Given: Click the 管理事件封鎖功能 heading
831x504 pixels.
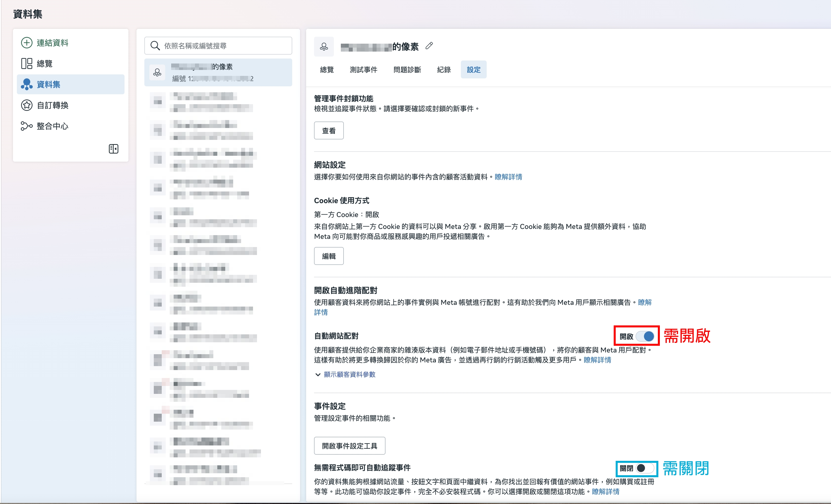Looking at the screenshot, I should click(x=344, y=98).
